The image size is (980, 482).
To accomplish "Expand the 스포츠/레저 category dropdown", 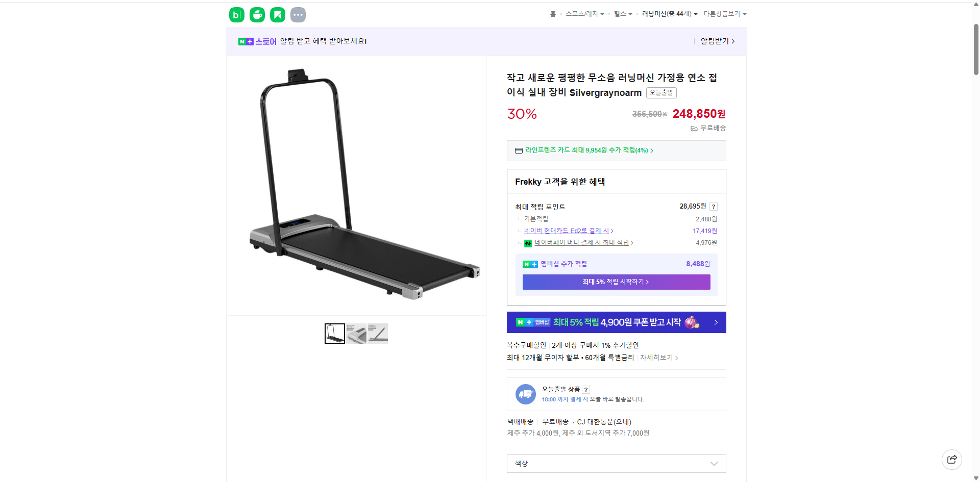I will pos(583,14).
